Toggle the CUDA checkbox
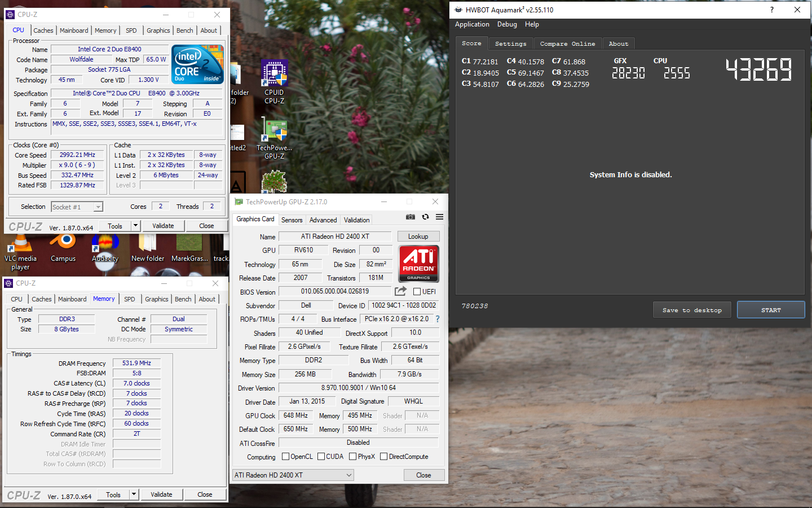Screen dimensions: 812x508 pyautogui.click(x=321, y=457)
